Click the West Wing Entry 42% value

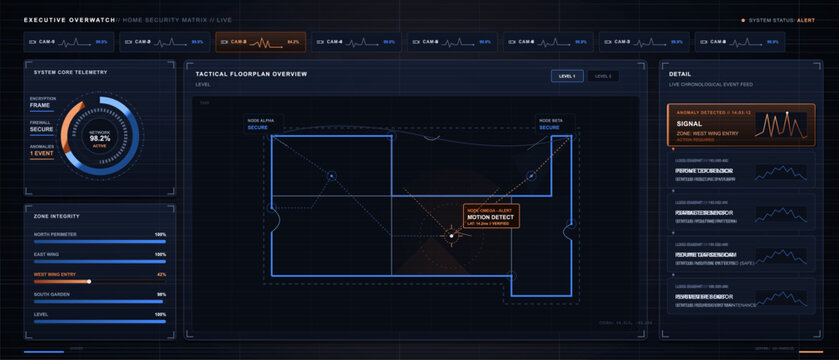click(161, 274)
